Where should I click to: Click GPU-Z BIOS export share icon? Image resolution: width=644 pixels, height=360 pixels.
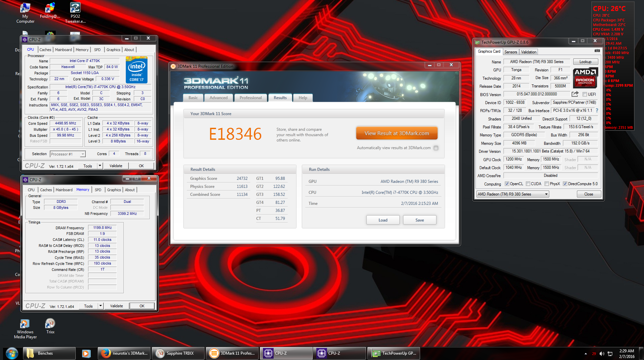pyautogui.click(x=575, y=94)
